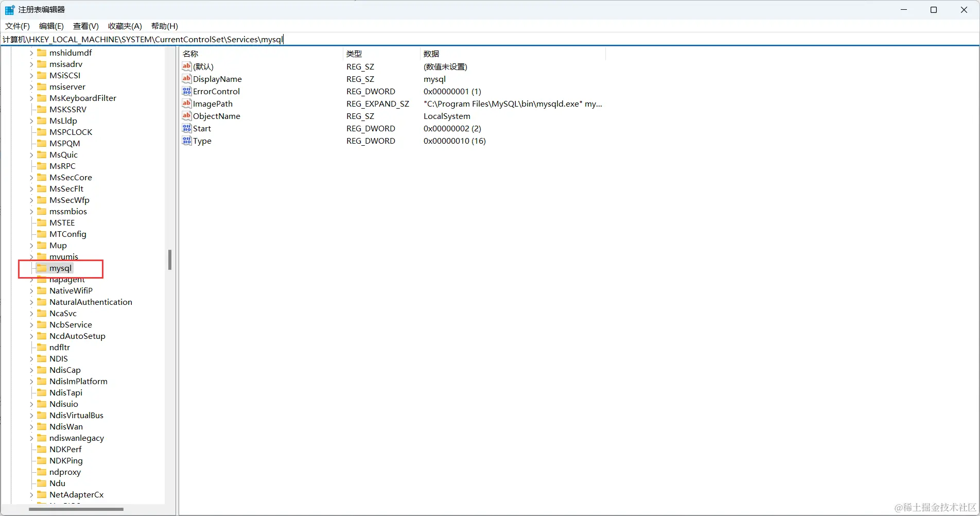Viewport: 980px width, 516px height.
Task: Open the 收藏夹(A) menu
Action: coord(125,26)
